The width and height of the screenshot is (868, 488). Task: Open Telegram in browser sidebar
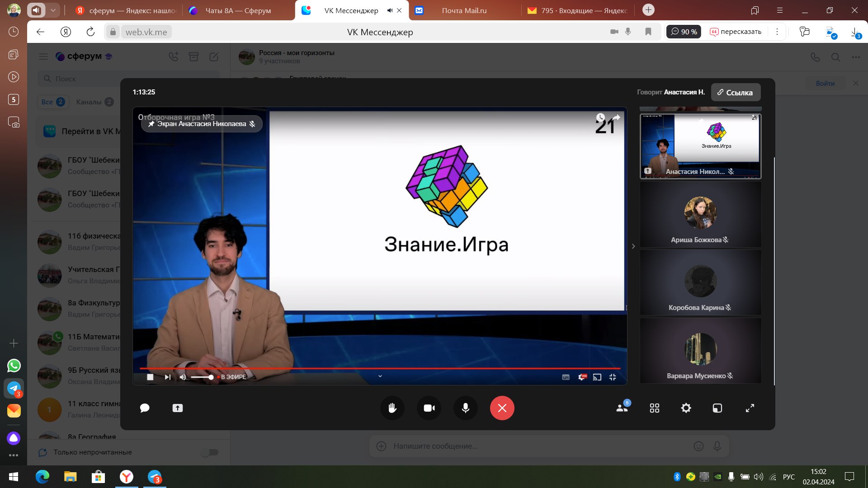pos(14,388)
